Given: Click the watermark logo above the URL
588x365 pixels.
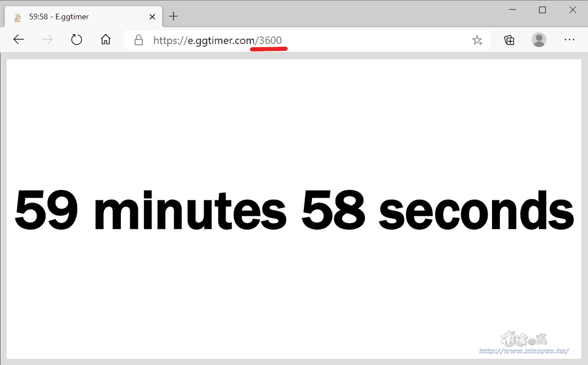Looking at the screenshot, I should coord(524,339).
